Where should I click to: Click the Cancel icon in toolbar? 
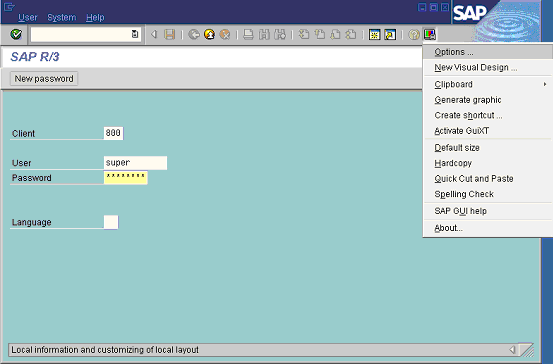point(225,34)
